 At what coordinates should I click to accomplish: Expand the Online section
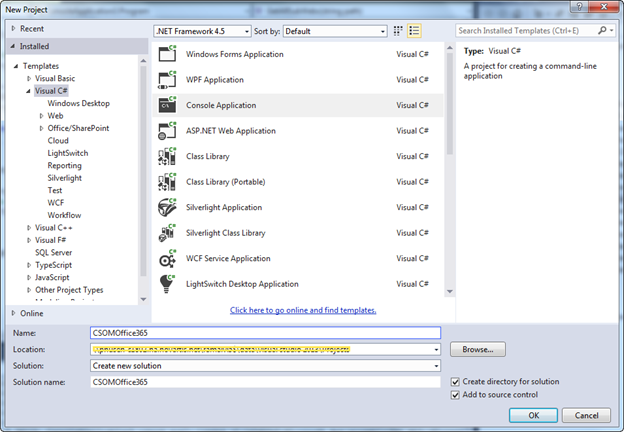[x=14, y=313]
